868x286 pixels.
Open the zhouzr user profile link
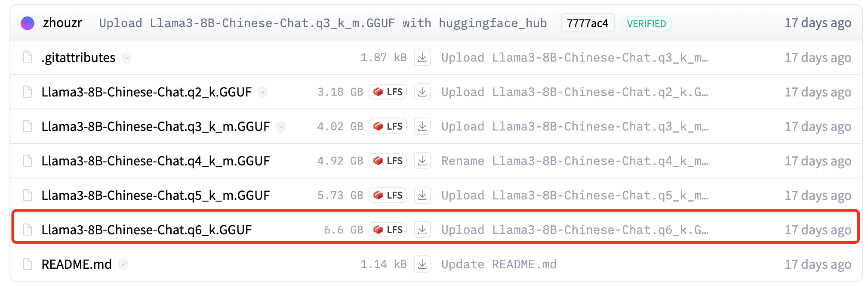pos(62,23)
